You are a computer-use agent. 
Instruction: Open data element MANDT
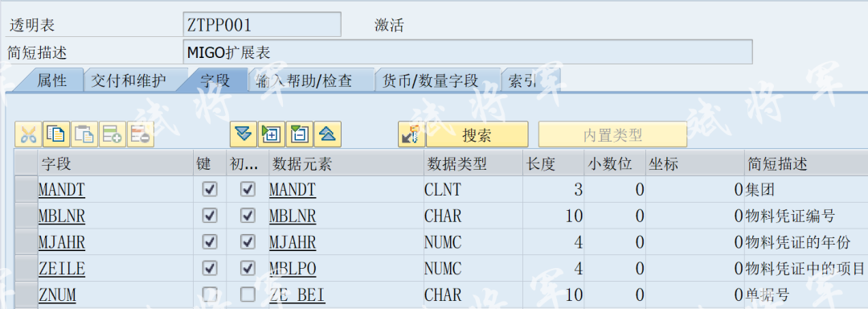pos(293,190)
